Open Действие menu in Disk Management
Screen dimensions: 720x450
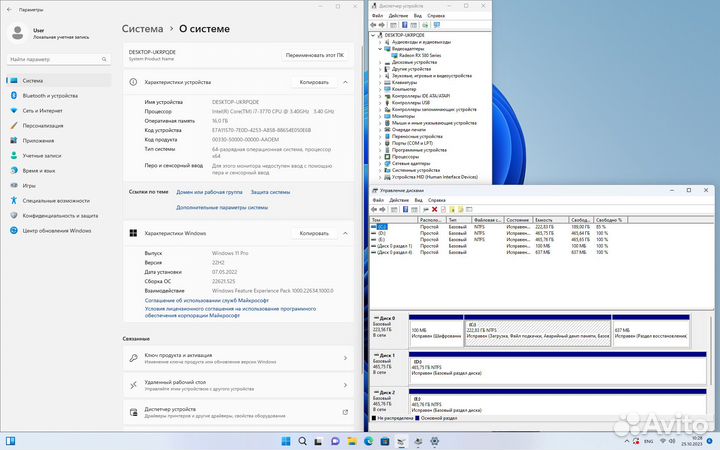coord(399,200)
